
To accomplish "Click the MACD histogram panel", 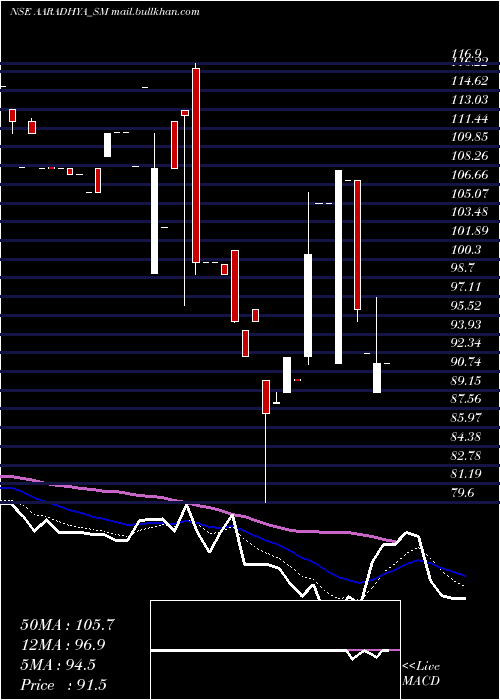I will [x=275, y=650].
